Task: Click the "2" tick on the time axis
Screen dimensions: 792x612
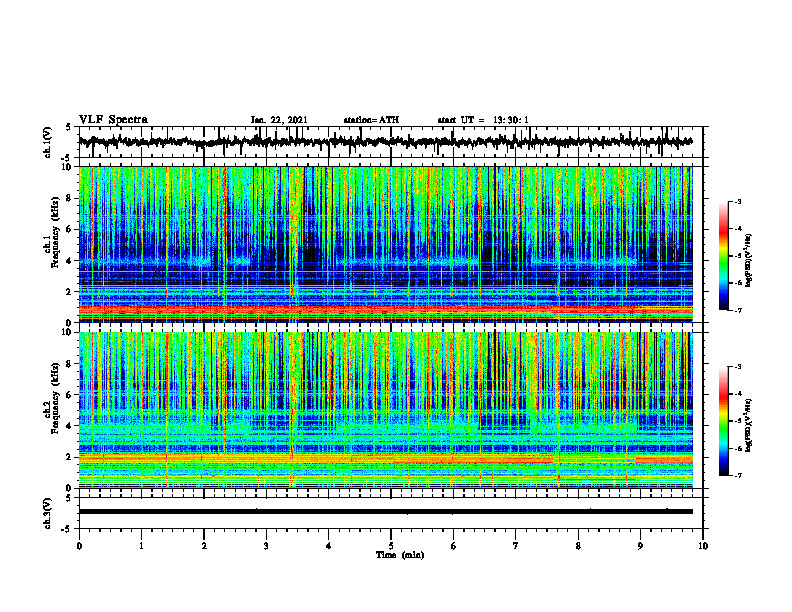Action: coord(204,546)
